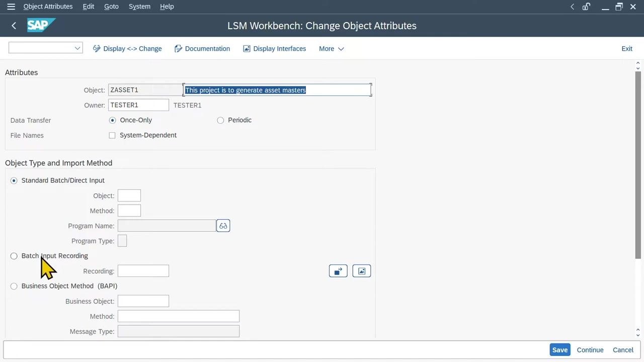
Task: Click the Standard Batch Object input field
Action: coord(129,196)
